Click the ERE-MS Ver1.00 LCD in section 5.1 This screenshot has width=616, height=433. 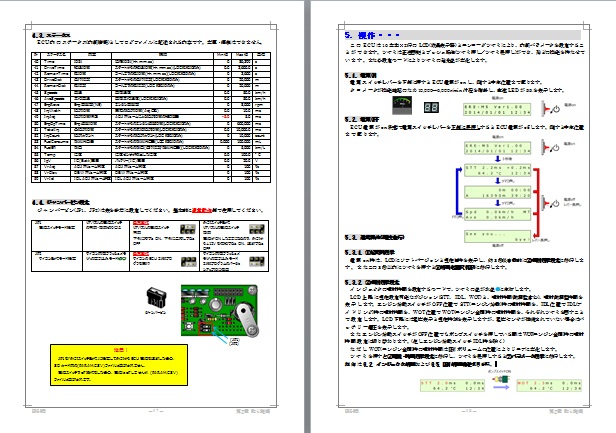(x=497, y=109)
